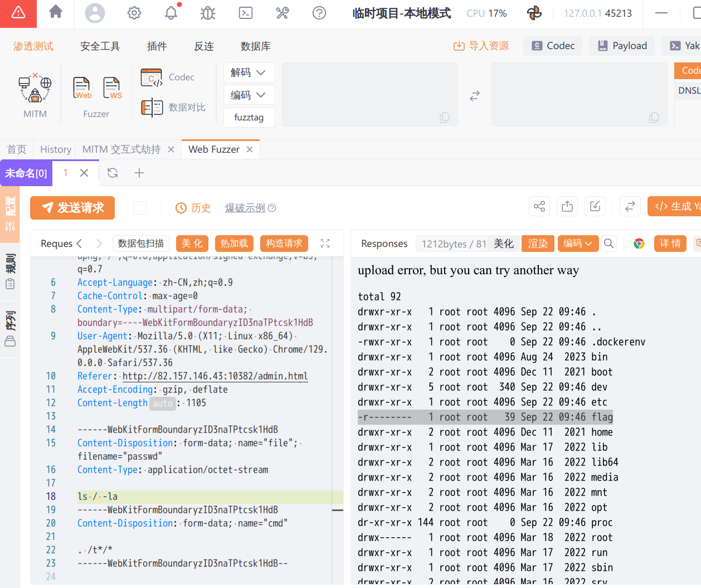Switch to the 首页 tab
The height and width of the screenshot is (588, 701).
[x=17, y=149]
